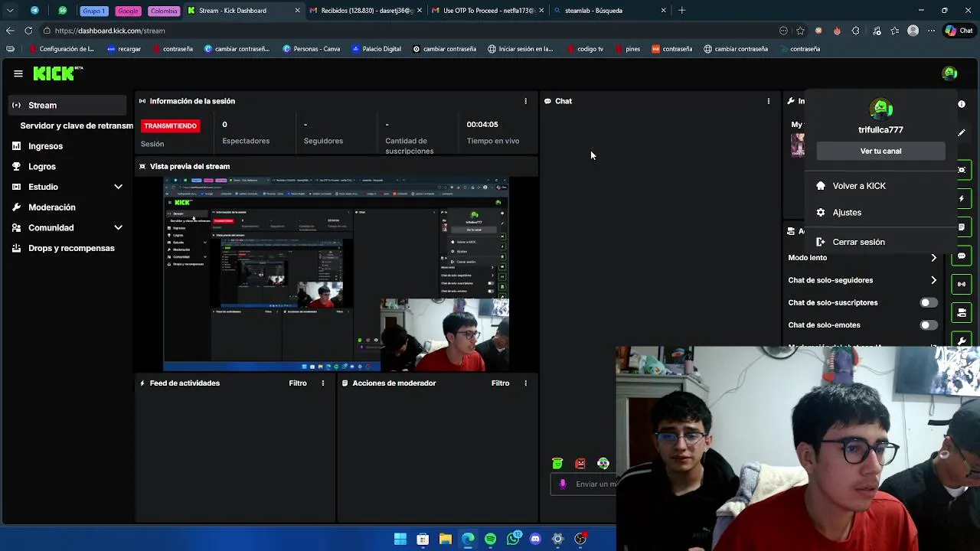Click the green emote icon below chat

(x=557, y=463)
